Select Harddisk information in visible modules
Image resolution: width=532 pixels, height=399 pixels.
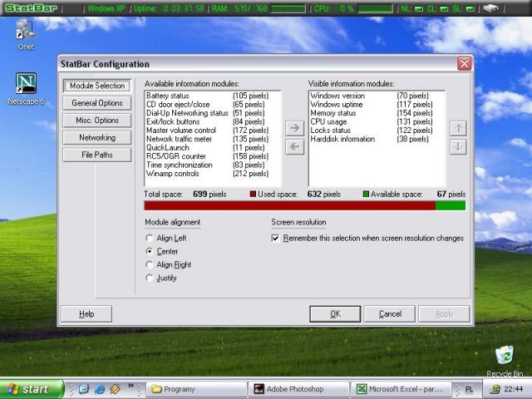click(x=377, y=139)
